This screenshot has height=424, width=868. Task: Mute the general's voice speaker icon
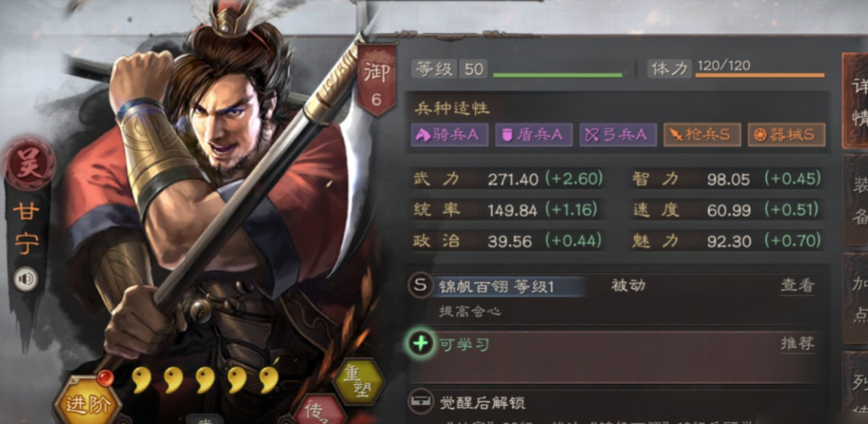[26, 279]
